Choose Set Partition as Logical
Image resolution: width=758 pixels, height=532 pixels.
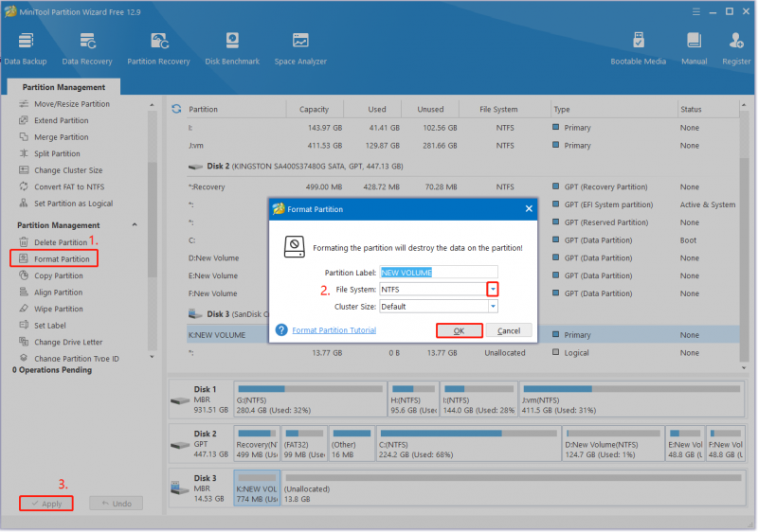[65, 204]
